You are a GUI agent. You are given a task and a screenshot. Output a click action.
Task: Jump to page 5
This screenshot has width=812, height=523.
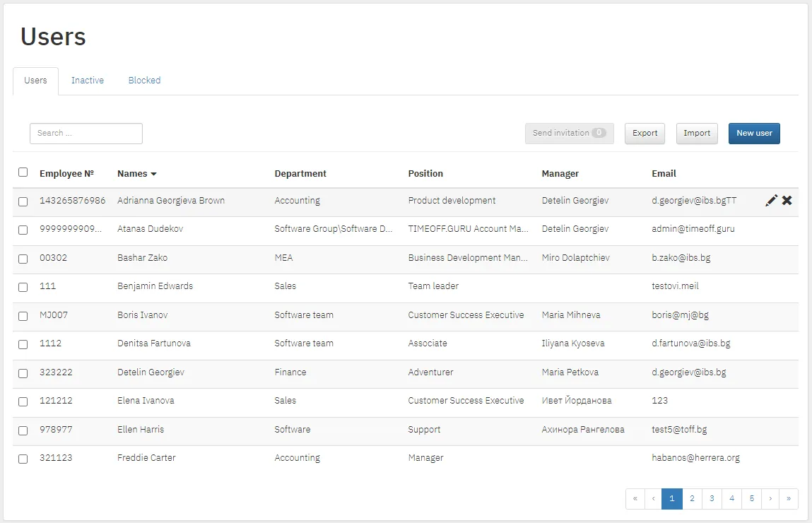(752, 499)
